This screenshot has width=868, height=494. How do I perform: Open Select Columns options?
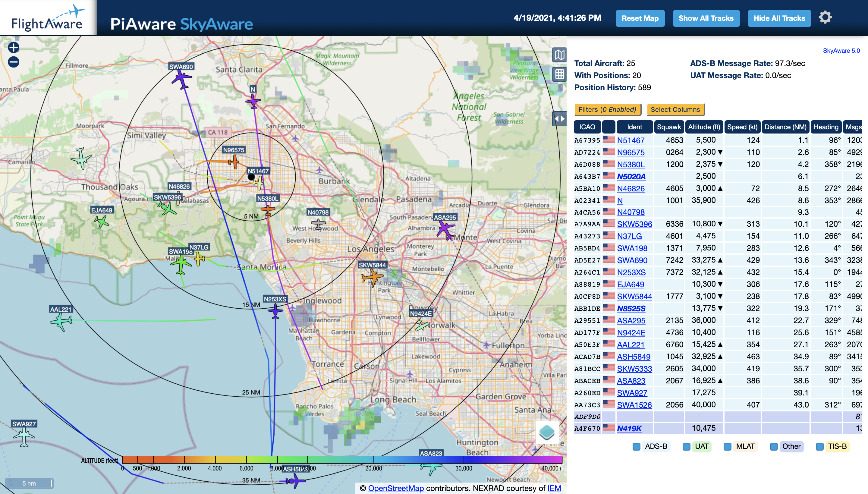[x=675, y=110]
